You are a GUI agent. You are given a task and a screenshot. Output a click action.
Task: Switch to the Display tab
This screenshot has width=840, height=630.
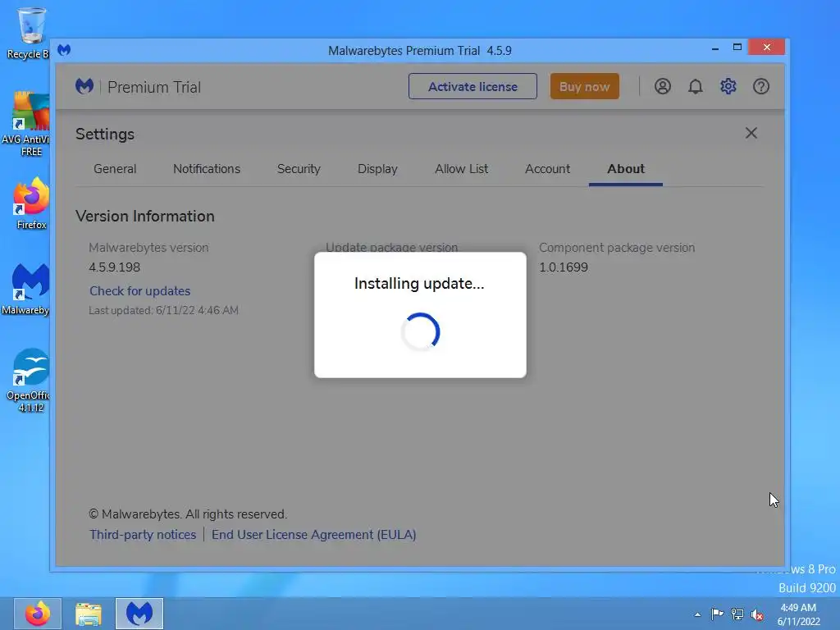click(x=377, y=169)
